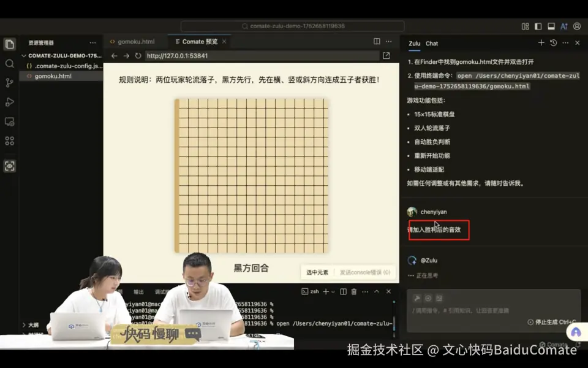Stop generation with 停止生成 button
Image resolution: width=588 pixels, height=368 pixels.
coord(551,322)
